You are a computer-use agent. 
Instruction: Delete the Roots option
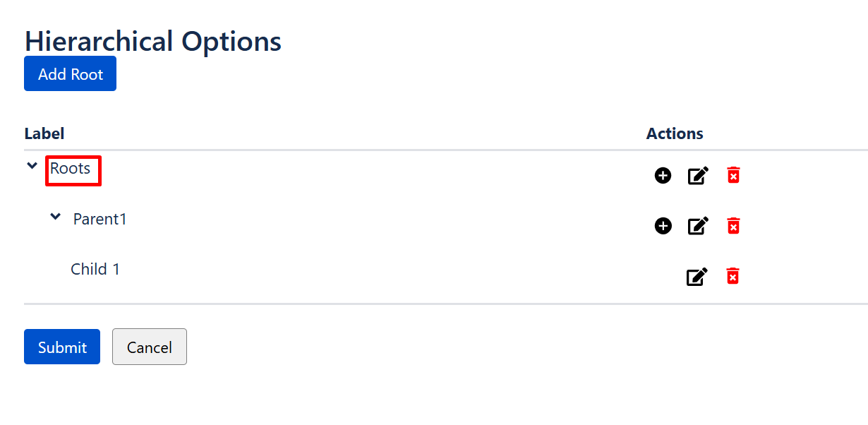tap(733, 175)
